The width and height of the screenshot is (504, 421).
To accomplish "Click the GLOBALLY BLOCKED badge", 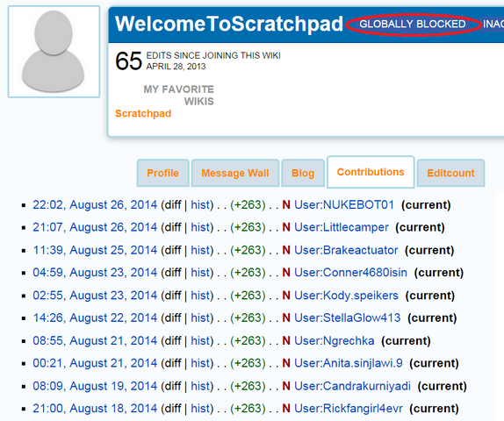I will coord(413,24).
